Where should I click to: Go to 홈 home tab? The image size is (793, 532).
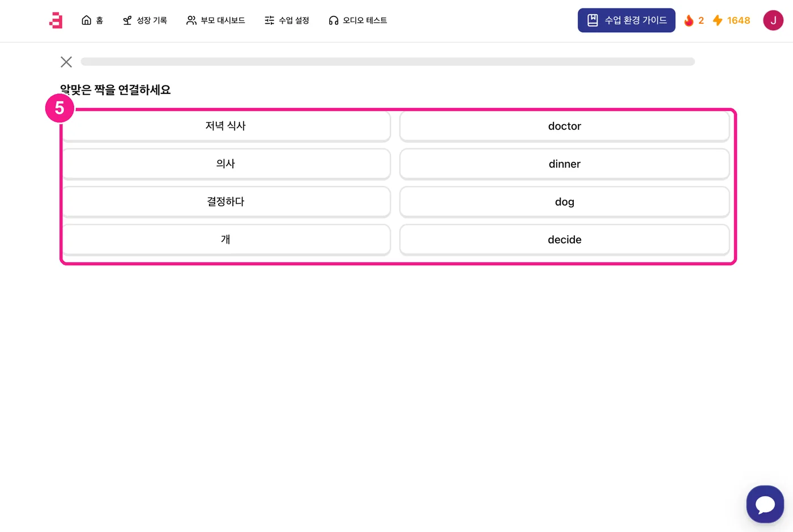pyautogui.click(x=92, y=20)
